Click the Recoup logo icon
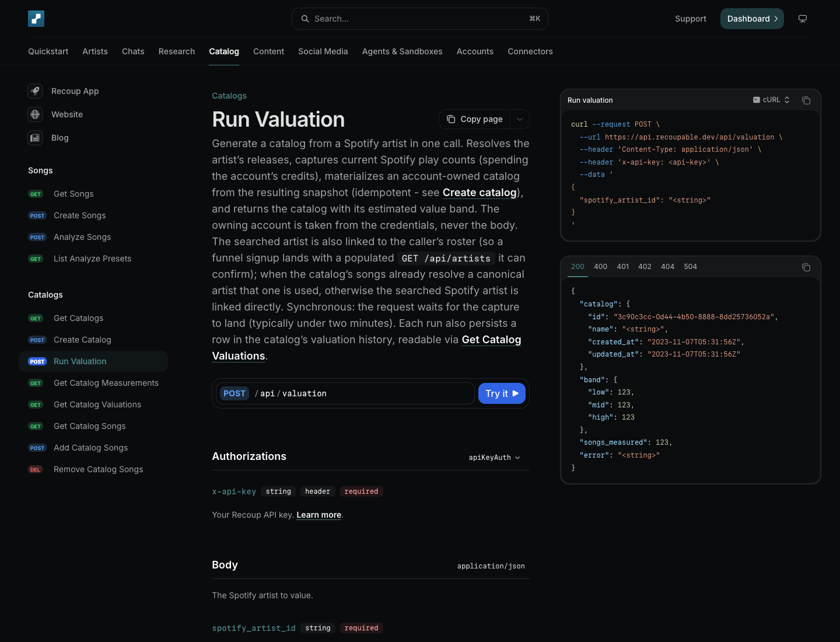840x642 pixels. 36,19
